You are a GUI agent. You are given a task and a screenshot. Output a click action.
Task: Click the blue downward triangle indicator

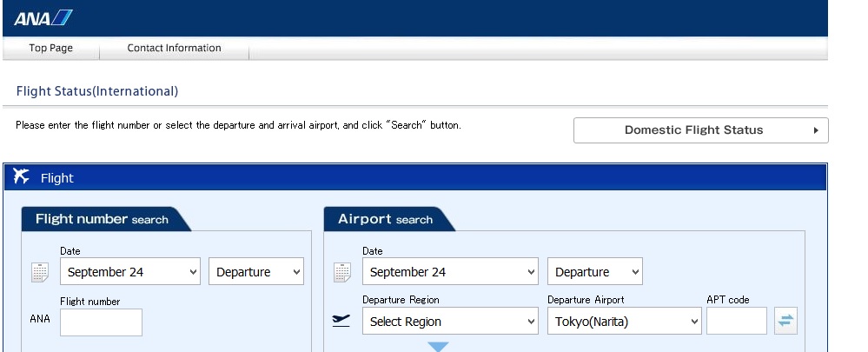438,347
